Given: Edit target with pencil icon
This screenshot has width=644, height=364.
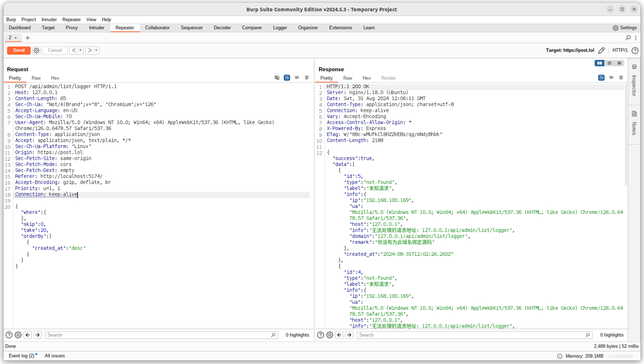Looking at the screenshot, I should 602,51.
